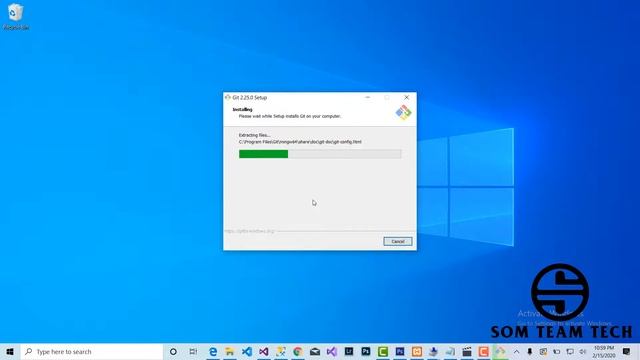This screenshot has height=360, width=640.
Task: Close the Git 2.25.0 Setup window
Action: point(407,97)
